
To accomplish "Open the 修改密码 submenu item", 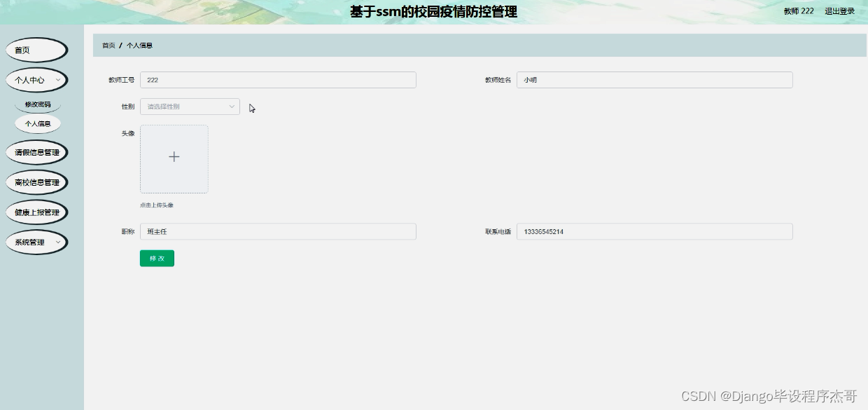I will pyautogui.click(x=38, y=104).
